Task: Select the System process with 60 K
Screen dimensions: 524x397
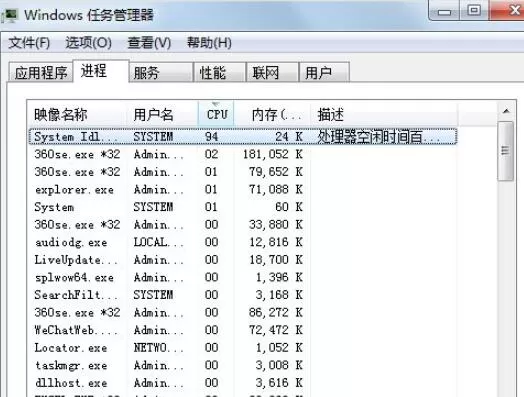Action: click(x=243, y=207)
